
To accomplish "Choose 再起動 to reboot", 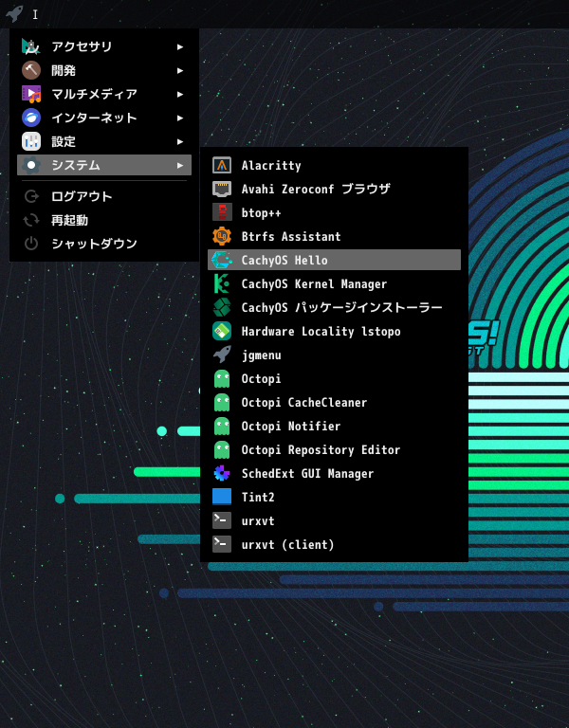I will [x=69, y=220].
